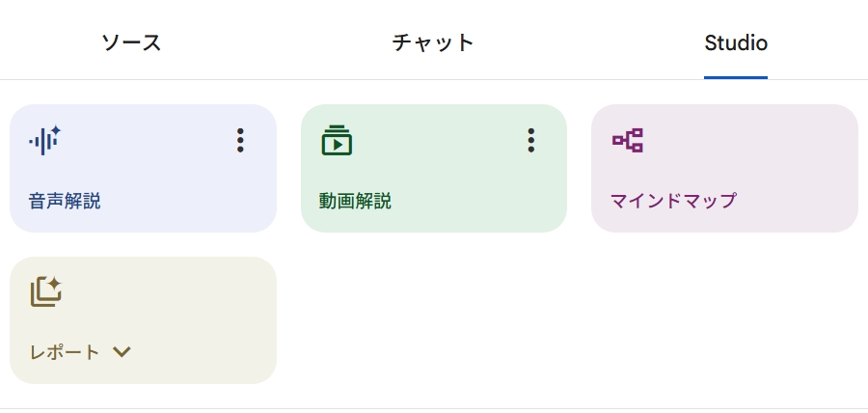Open the three-dot menu on 音声解説 card
The width and height of the screenshot is (868, 413).
[240, 141]
